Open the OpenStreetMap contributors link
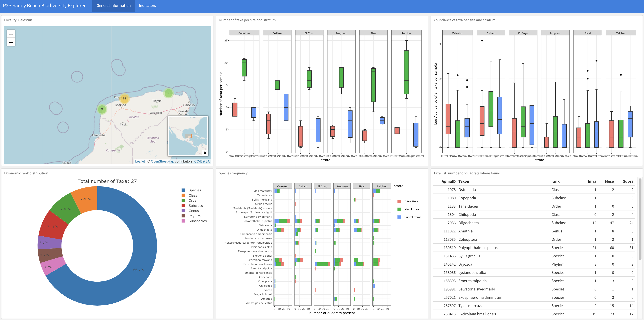 pyautogui.click(x=162, y=161)
